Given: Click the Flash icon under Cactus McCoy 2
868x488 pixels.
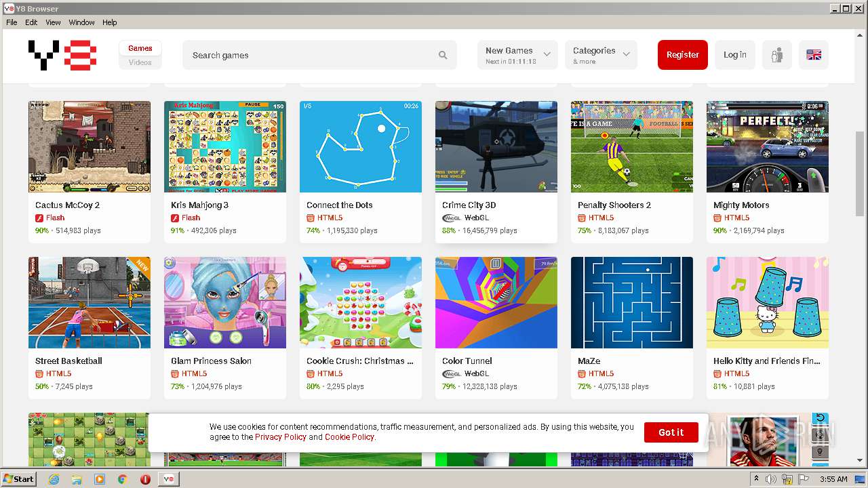Looking at the screenshot, I should pos(40,218).
